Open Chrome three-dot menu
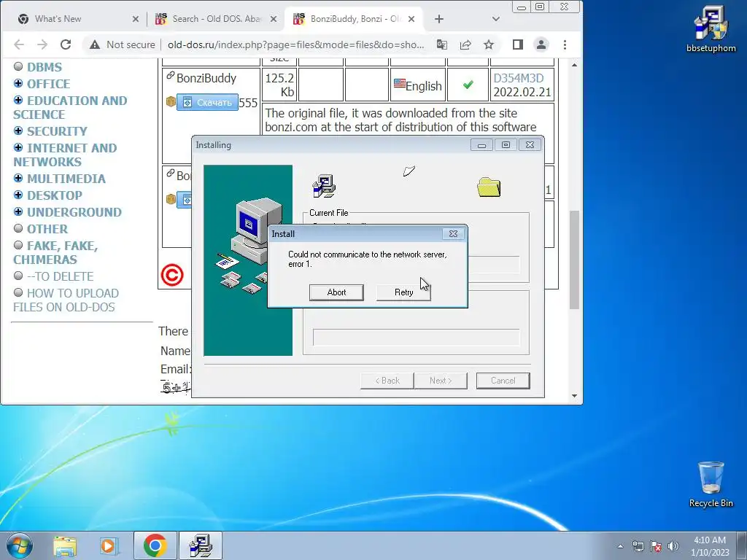 [x=565, y=44]
